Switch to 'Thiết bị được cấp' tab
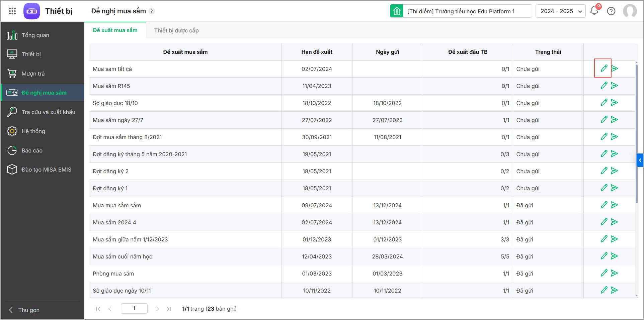The width and height of the screenshot is (644, 320). [x=176, y=30]
